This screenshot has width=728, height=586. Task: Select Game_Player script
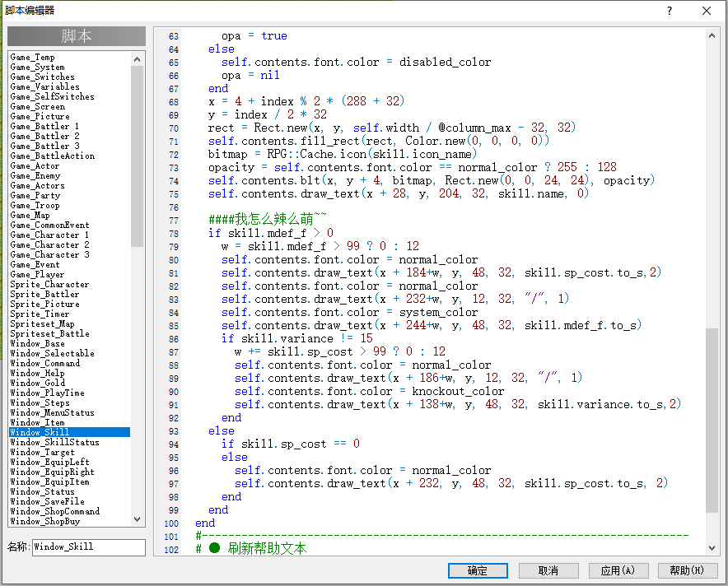pos(37,274)
